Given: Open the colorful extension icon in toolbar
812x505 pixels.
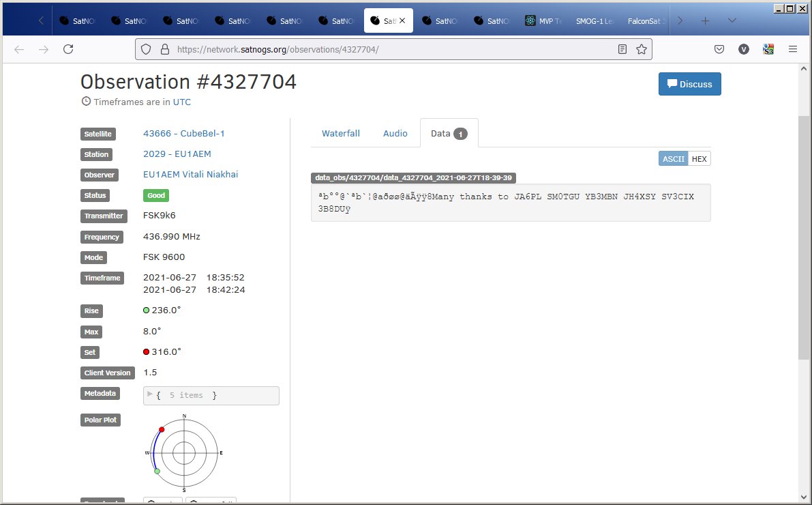Looking at the screenshot, I should (768, 49).
